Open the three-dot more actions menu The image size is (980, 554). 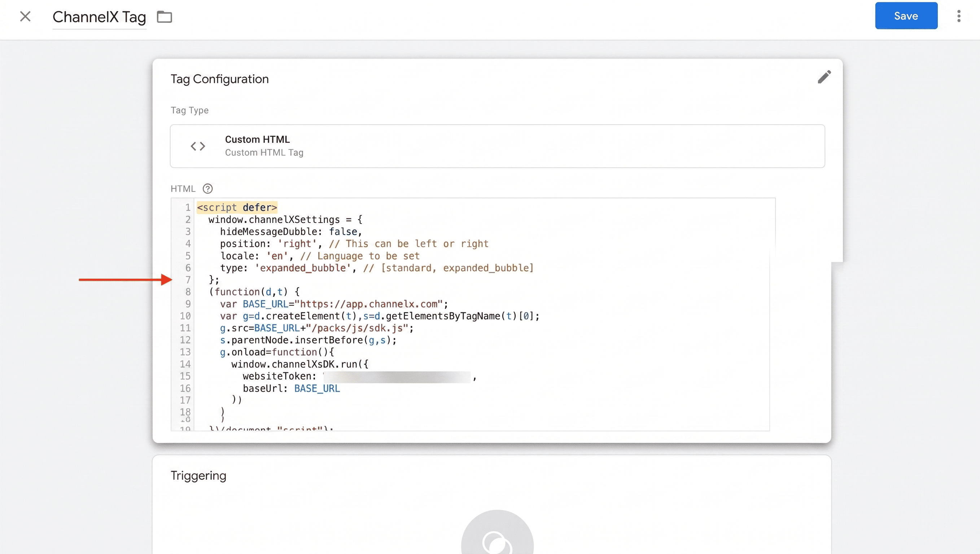959,16
